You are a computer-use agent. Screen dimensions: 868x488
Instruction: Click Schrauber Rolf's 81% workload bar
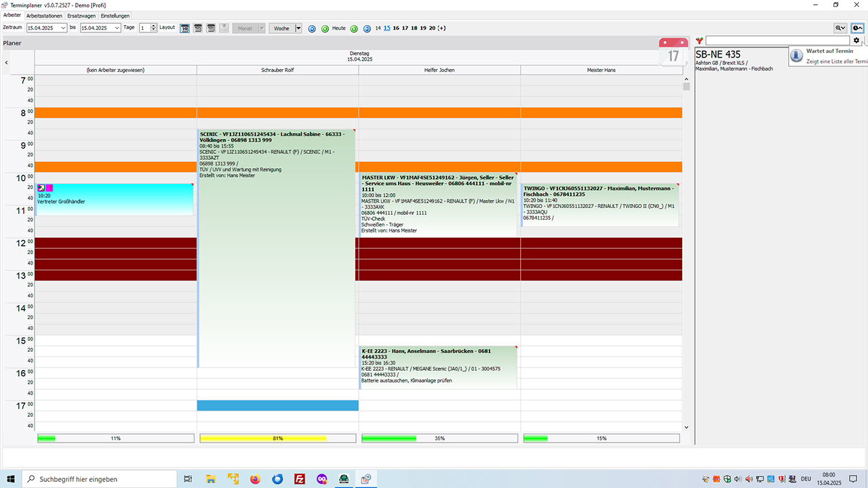pyautogui.click(x=278, y=439)
